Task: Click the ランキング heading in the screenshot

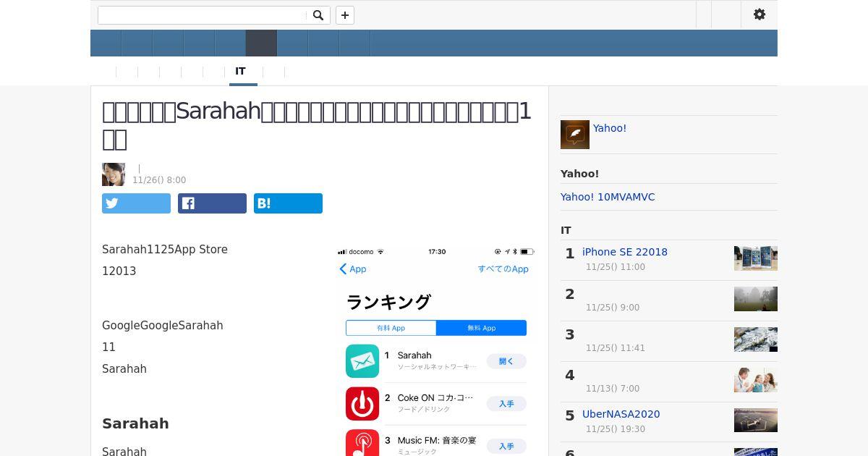Action: tap(388, 302)
